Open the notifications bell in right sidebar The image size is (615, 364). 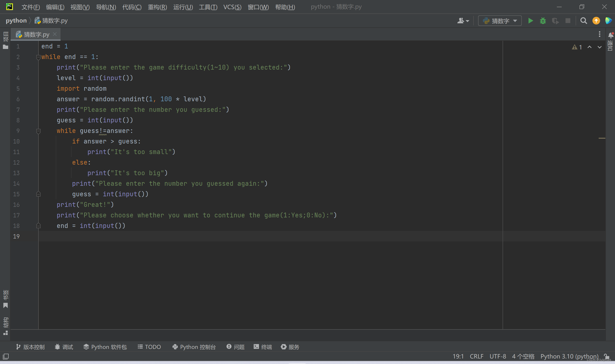(611, 36)
